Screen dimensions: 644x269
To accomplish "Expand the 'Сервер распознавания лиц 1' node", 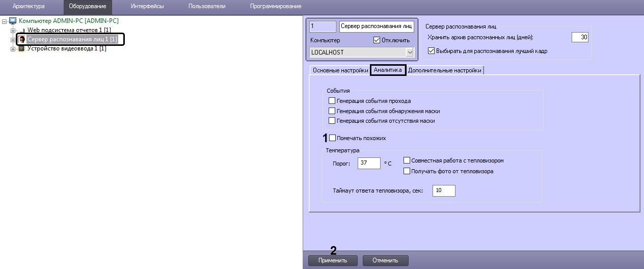I will 13,39.
